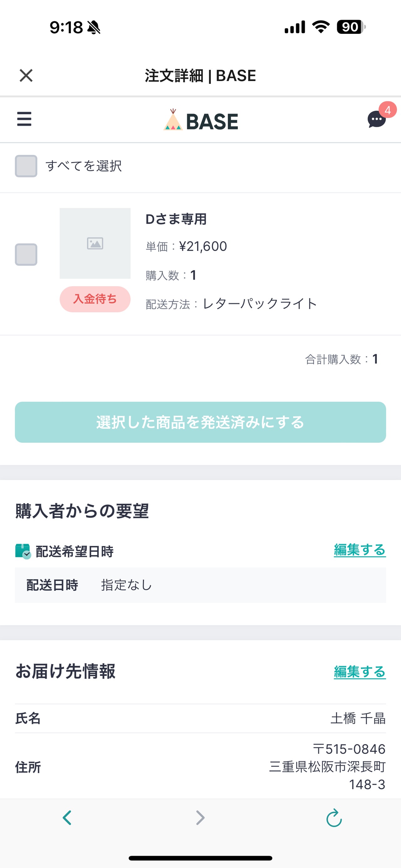This screenshot has height=868, width=401.
Task: Check the すべてを選択 checkbox
Action: pos(26,166)
